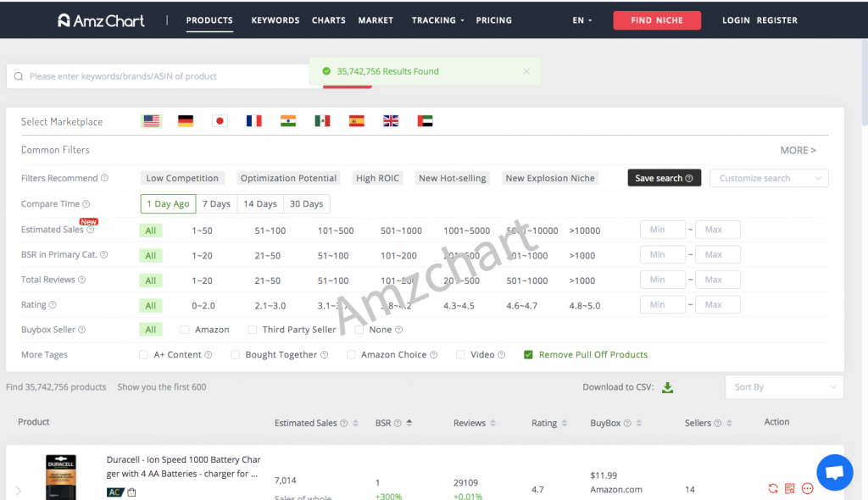This screenshot has width=868, height=500.
Task: Open the Market page
Action: (376, 20)
